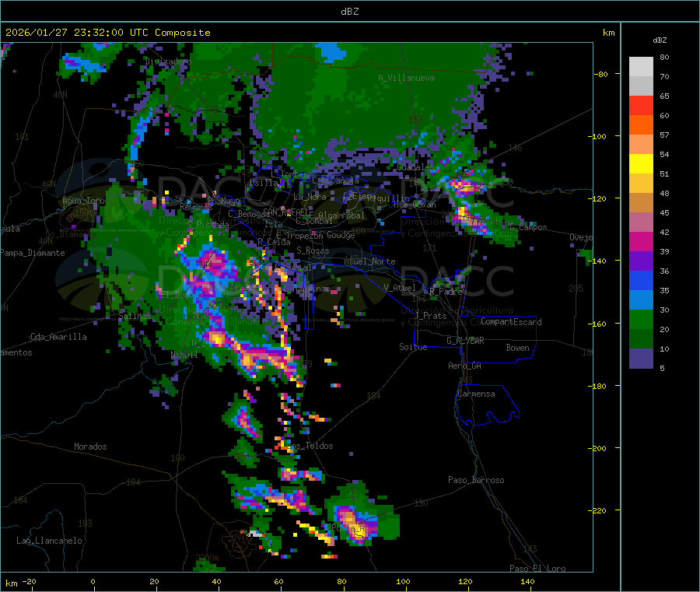Click the gold 48-51 dBZ legend swatch
700x592 pixels.
tap(641, 184)
